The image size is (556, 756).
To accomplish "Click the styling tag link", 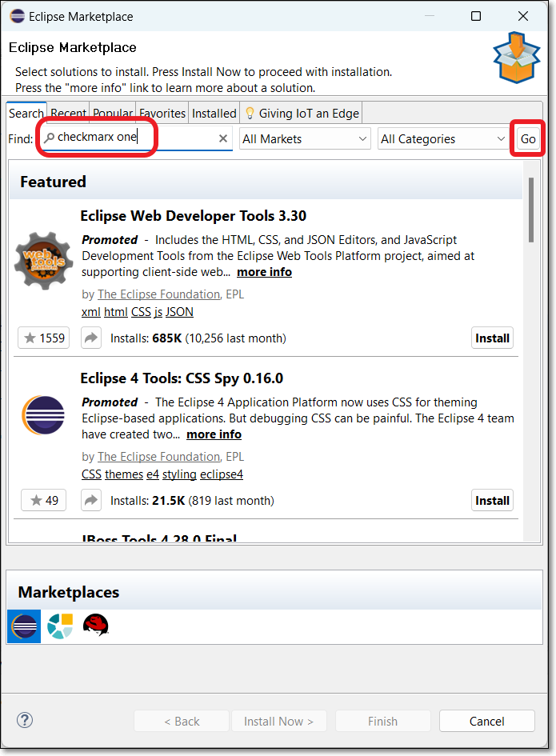I will point(179,474).
